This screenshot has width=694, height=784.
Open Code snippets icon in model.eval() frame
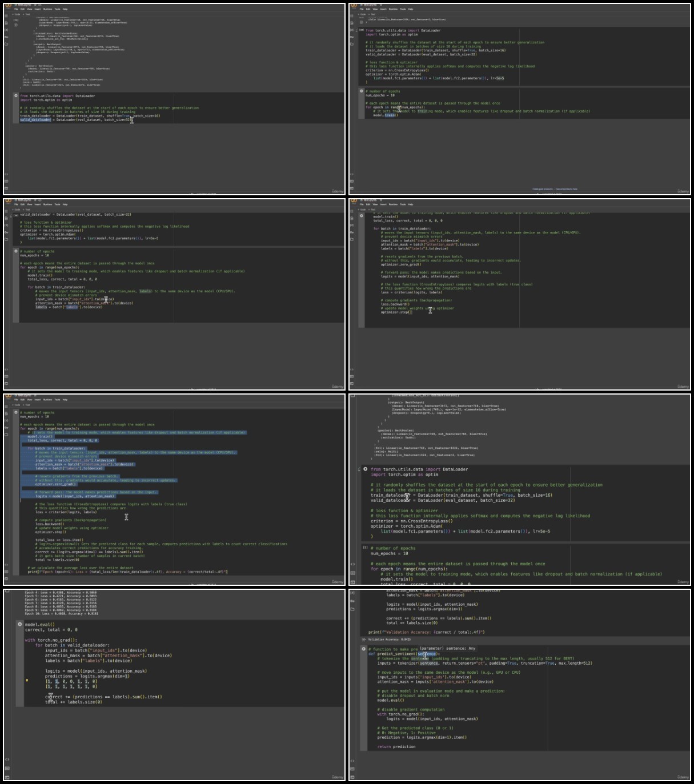coord(7,759)
